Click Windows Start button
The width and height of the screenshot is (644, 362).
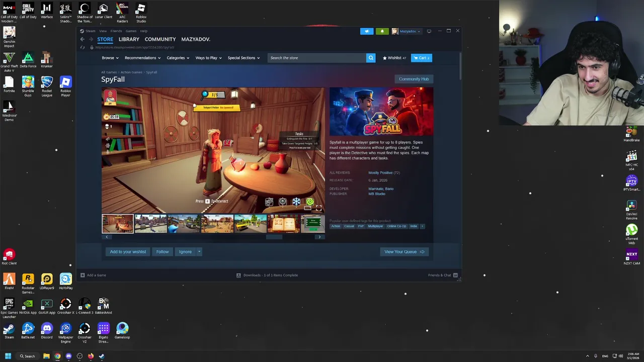pyautogui.click(x=8, y=356)
